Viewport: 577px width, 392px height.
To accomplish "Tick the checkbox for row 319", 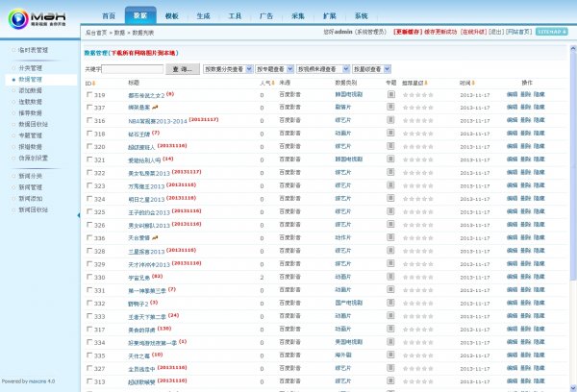I will click(x=89, y=94).
